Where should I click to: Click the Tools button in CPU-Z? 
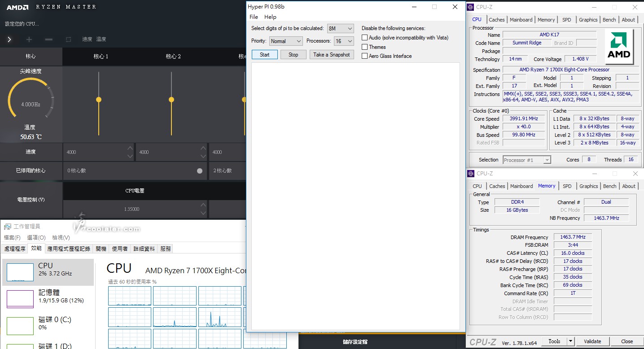tap(554, 341)
